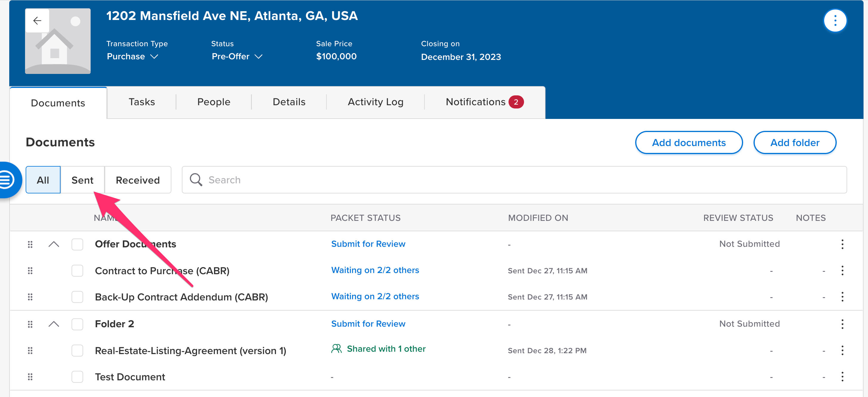868x397 pixels.
Task: Switch to the Activity Log tab
Action: click(375, 102)
